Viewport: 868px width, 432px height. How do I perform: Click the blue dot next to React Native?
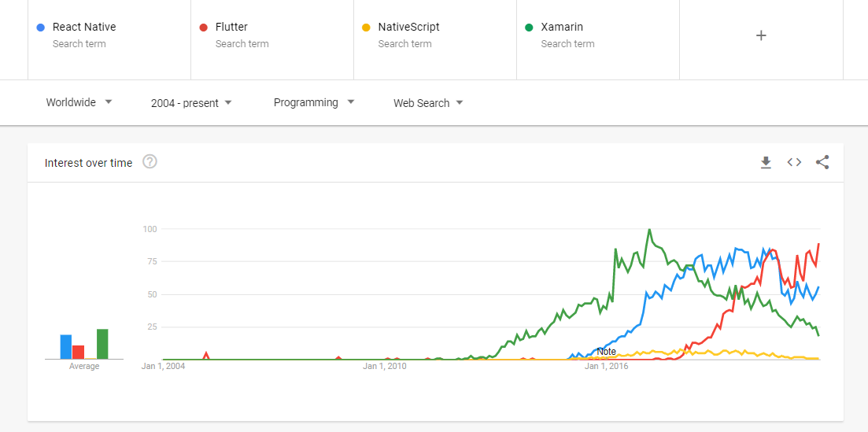pyautogui.click(x=41, y=28)
